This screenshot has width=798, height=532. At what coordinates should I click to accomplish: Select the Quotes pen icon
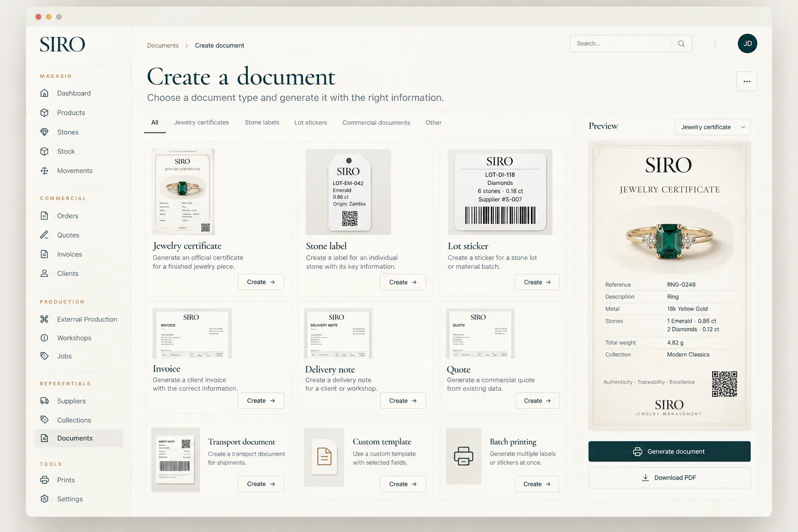point(45,235)
